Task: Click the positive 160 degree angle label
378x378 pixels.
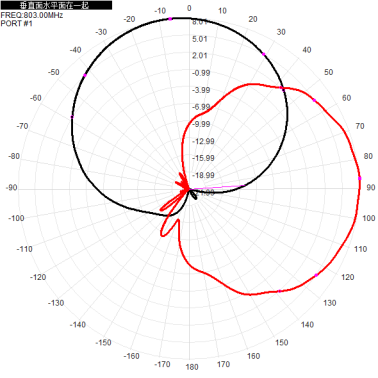Action: 253,356
